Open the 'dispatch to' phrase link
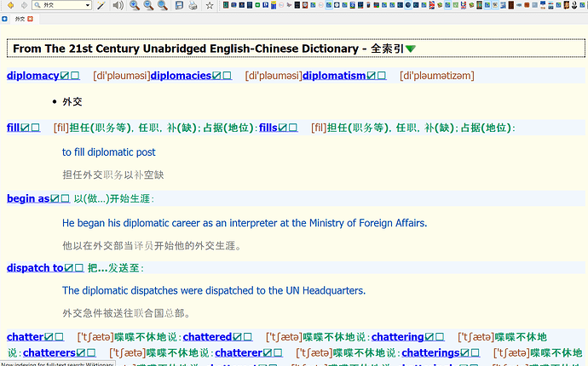This screenshot has height=366, width=588. 35,268
